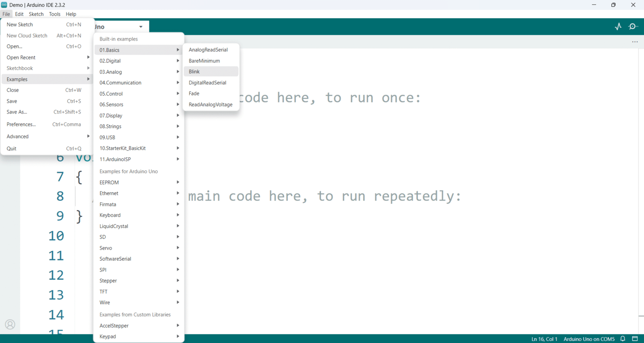644x343 pixels.
Task: Expand the AccelStepper custom library examples
Action: click(139, 325)
